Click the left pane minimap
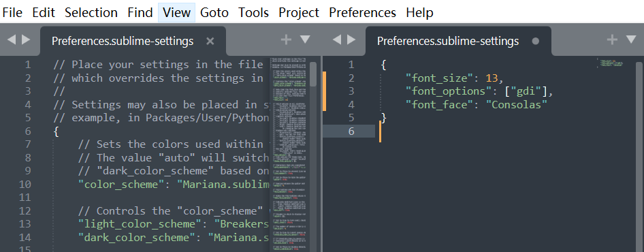 point(289,154)
